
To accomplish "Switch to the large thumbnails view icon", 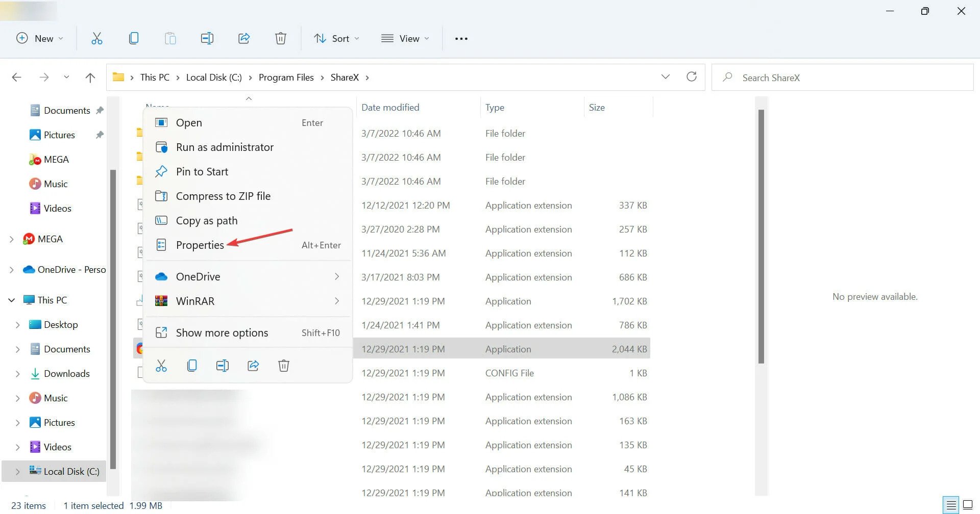I will (968, 505).
